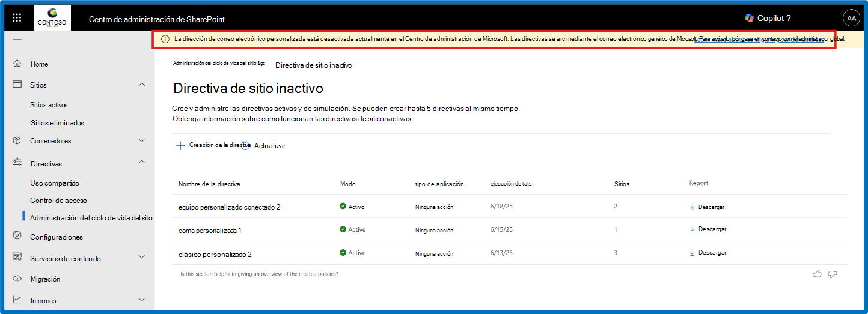Collapse the Directivas section chevron

tap(142, 162)
